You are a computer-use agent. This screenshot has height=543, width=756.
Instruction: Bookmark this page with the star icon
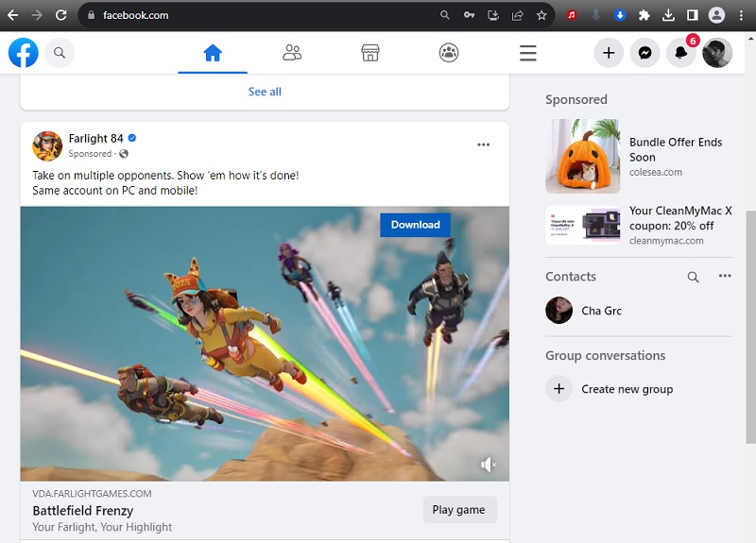point(541,15)
